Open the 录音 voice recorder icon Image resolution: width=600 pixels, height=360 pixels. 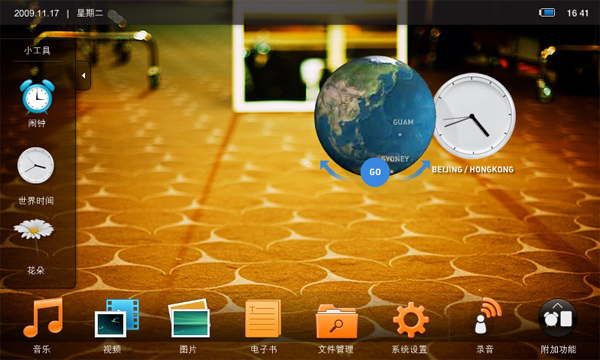tap(487, 316)
